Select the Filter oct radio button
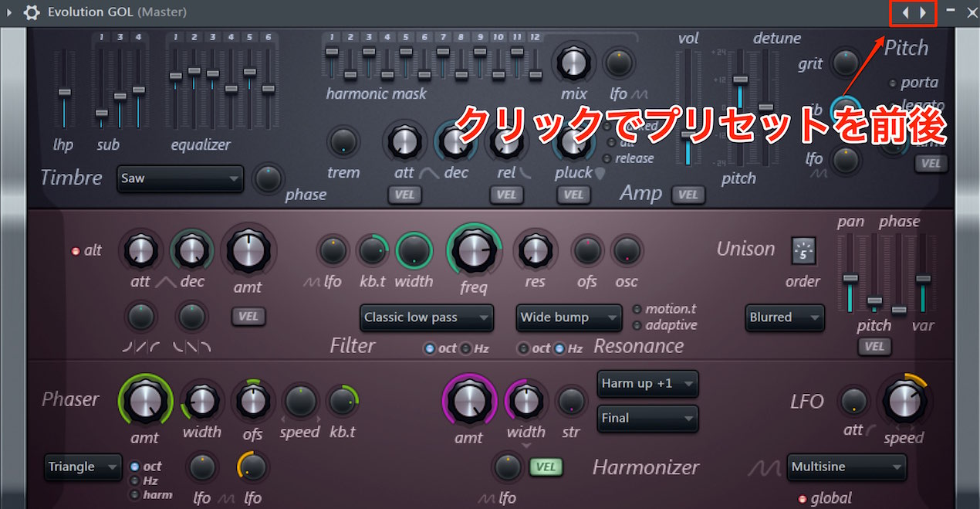This screenshot has width=980, height=509. [x=429, y=348]
